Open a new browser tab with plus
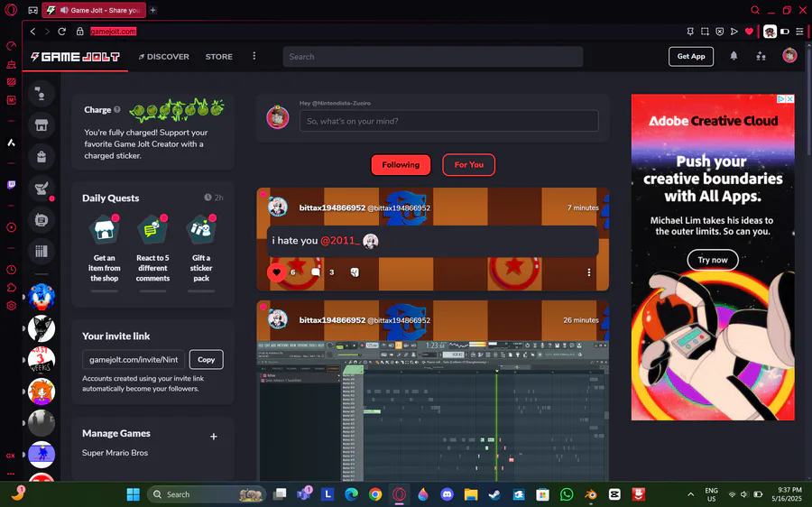Screen dimensions: 812x507 tap(152, 10)
